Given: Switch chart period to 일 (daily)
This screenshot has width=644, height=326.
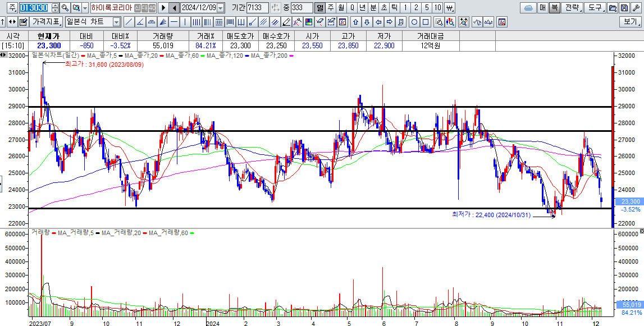Looking at the screenshot, I should coord(319,8).
